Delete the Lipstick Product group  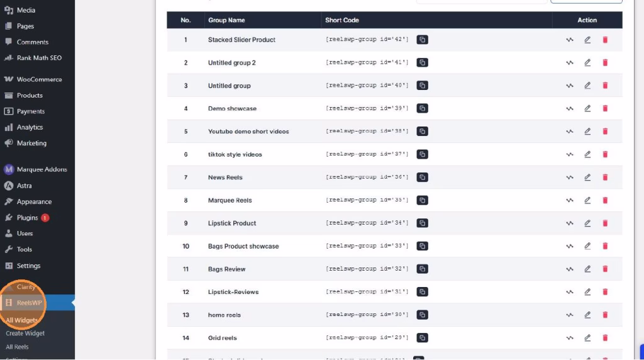click(x=605, y=223)
